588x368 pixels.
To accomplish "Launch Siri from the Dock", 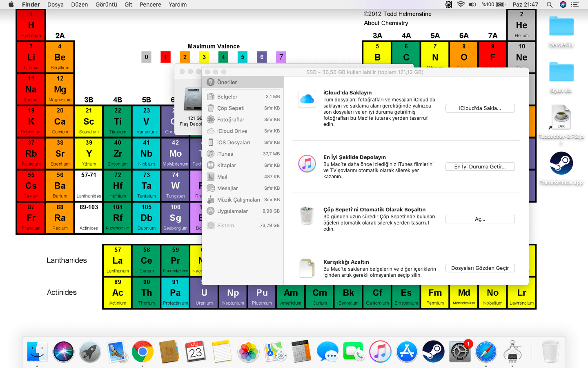I will (63, 351).
